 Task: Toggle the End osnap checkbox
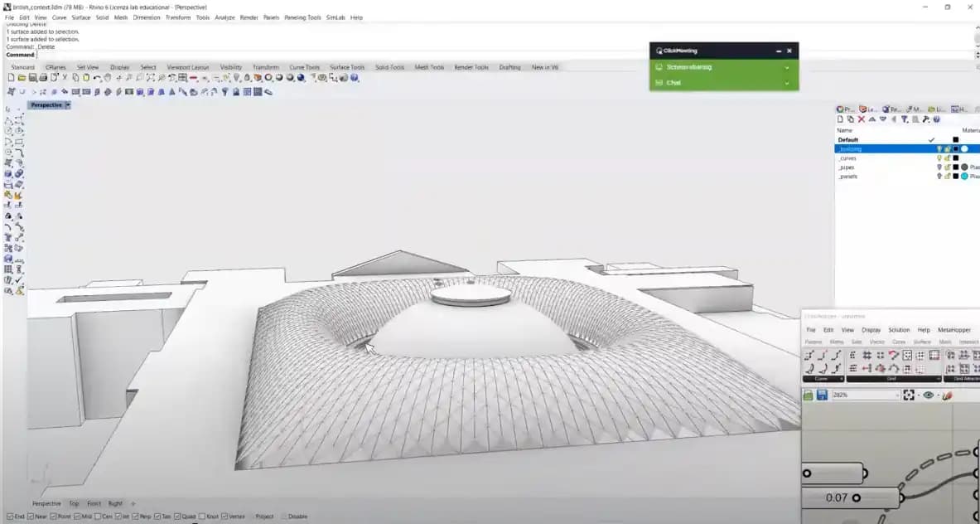[x=9, y=517]
